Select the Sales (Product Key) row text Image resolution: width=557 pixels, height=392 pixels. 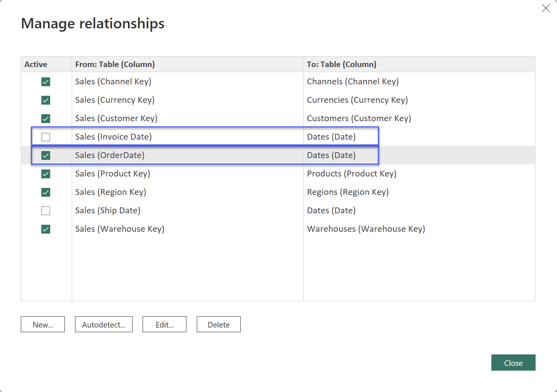tap(113, 174)
